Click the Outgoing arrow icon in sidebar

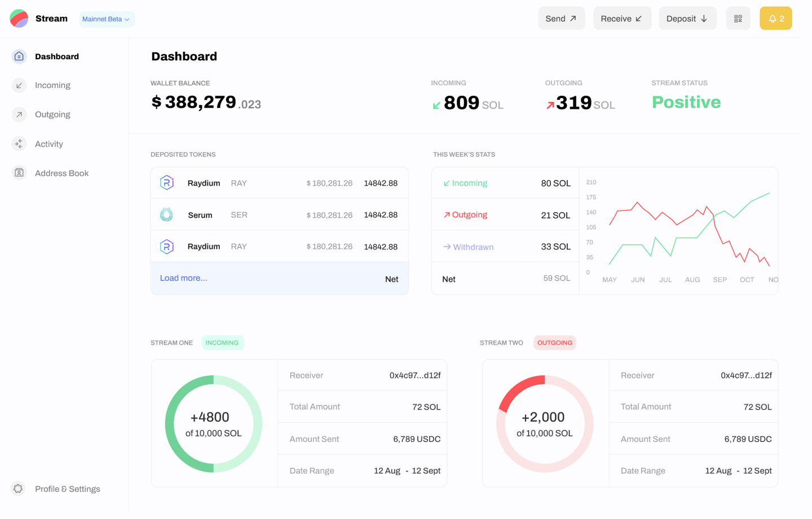point(19,115)
